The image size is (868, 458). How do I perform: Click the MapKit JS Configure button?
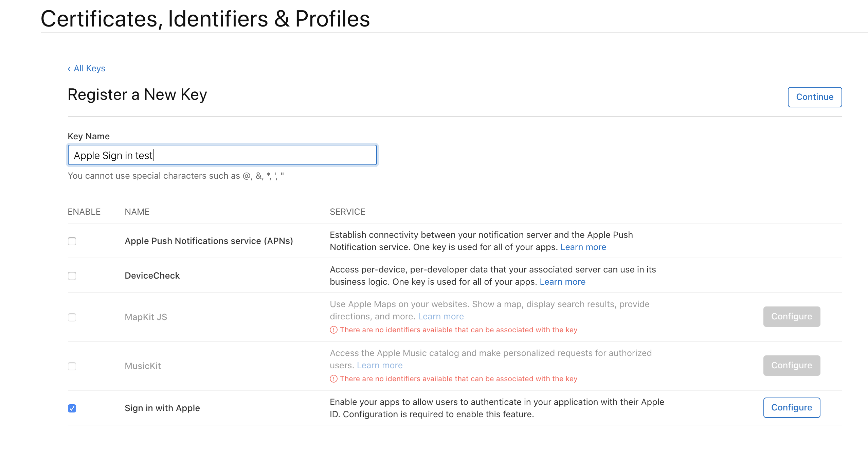point(792,316)
